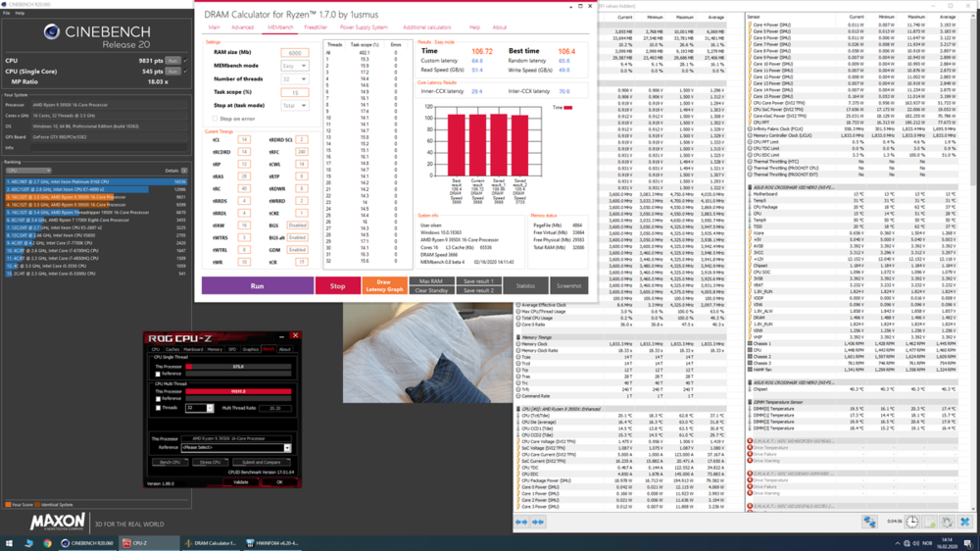Check CPU-Z Single Thread Reference checkbox
This screenshot has height=551, width=980.
pyautogui.click(x=158, y=374)
